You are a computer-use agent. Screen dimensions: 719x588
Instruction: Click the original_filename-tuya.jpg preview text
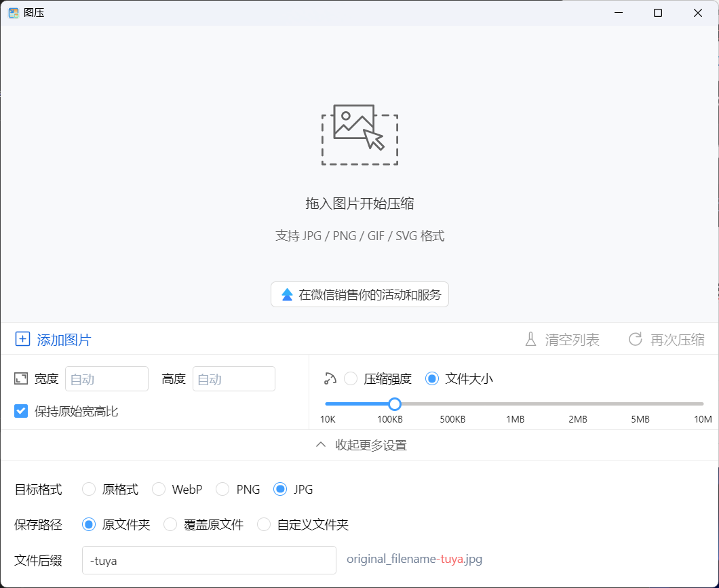(414, 559)
